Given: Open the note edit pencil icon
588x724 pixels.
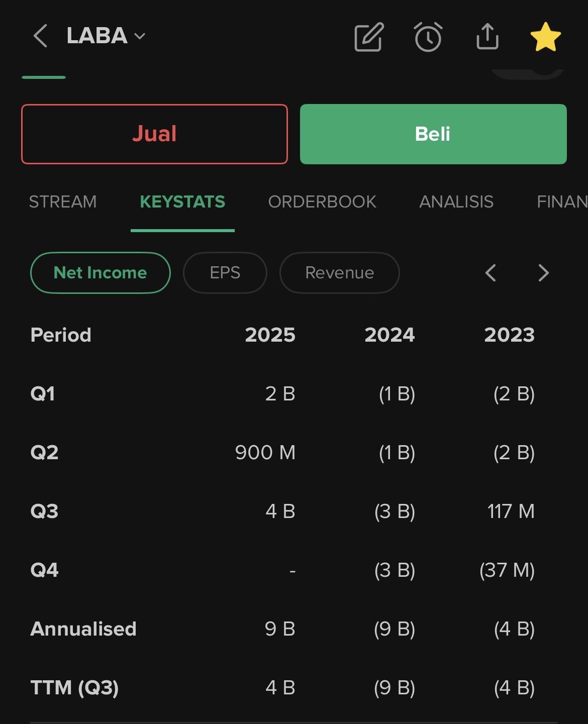Looking at the screenshot, I should coord(369,37).
